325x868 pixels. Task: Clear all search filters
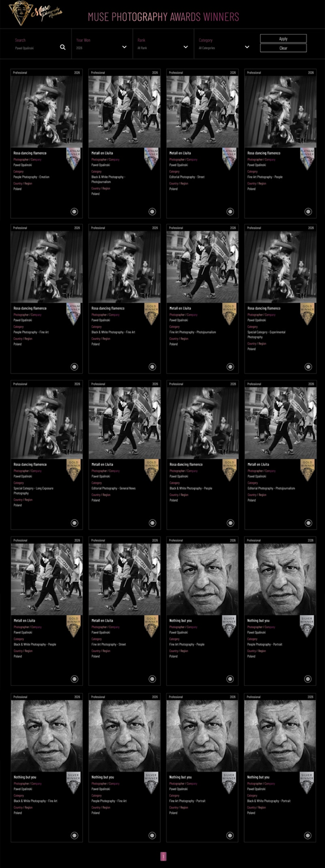point(283,48)
